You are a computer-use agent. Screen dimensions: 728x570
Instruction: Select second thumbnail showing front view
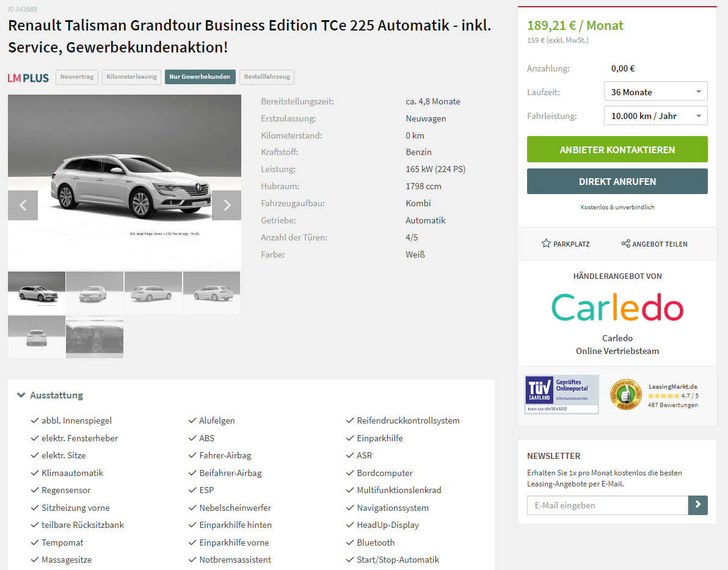(95, 293)
